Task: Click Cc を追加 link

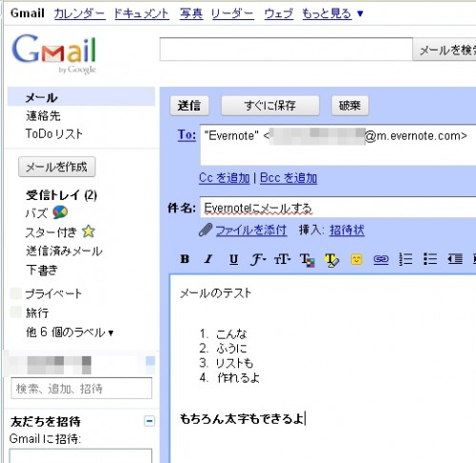Action: pos(225,178)
